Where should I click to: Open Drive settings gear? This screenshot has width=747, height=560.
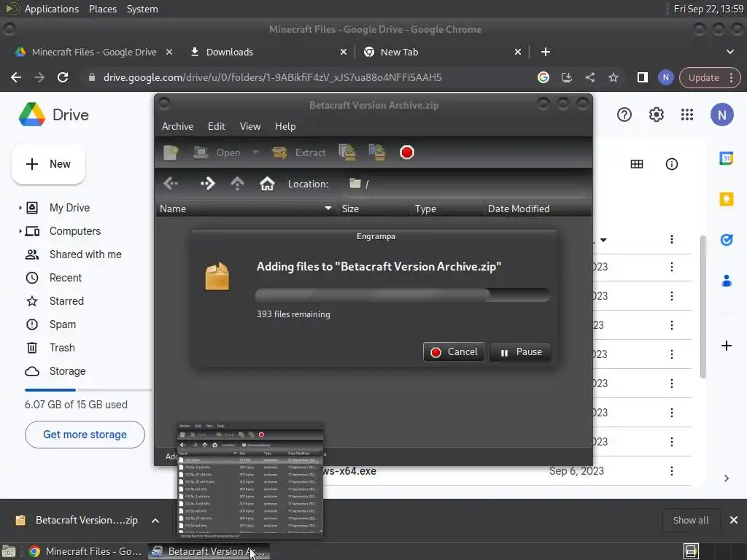[x=656, y=114]
